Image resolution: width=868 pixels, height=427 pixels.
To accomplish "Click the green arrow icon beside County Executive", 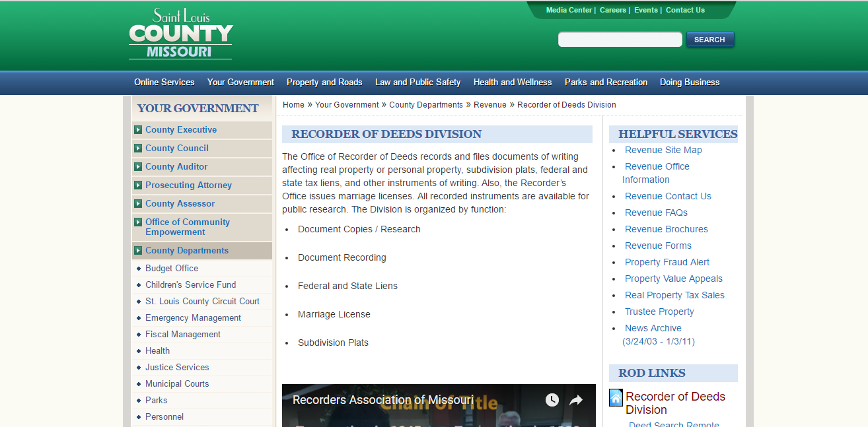I will pyautogui.click(x=137, y=129).
